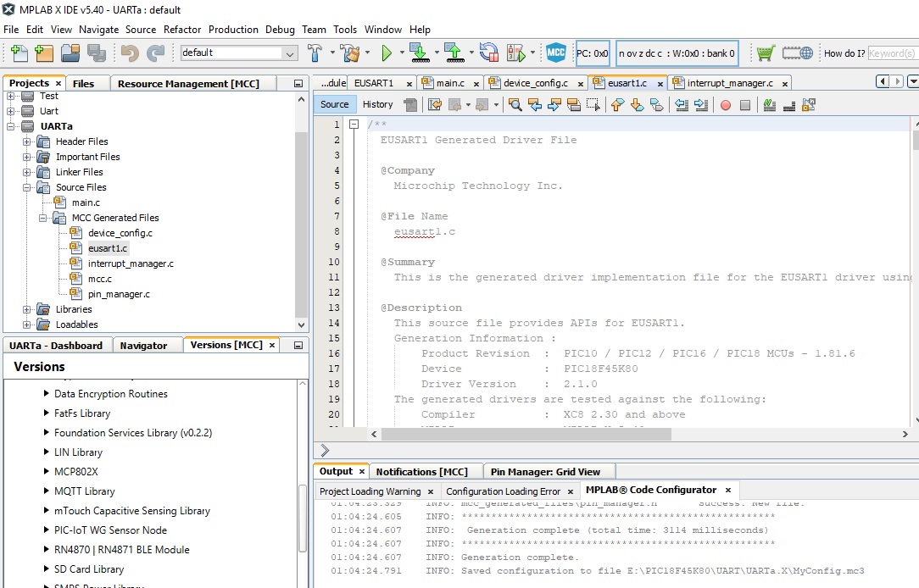Click the Shift Line Right icon
The image size is (919, 588).
[701, 105]
